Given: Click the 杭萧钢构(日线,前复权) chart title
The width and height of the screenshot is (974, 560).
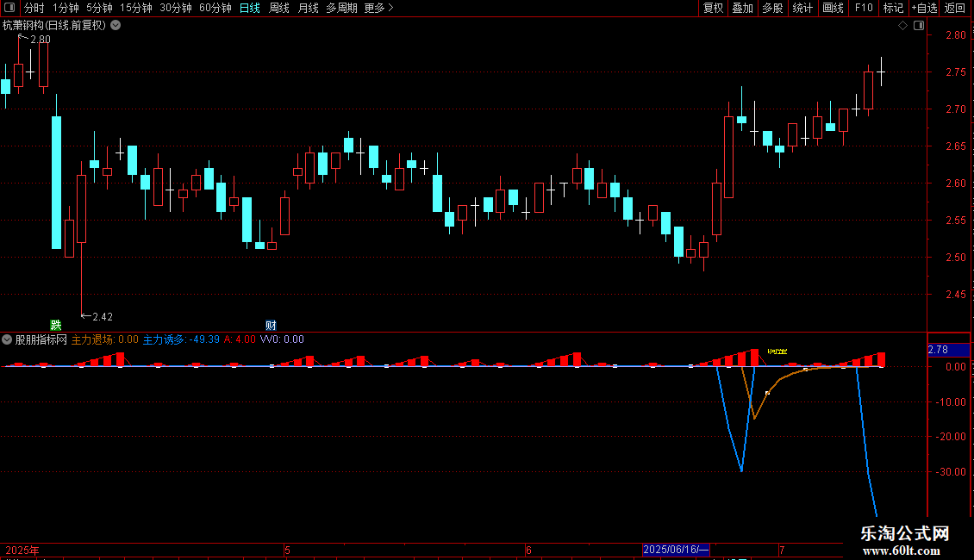Looking at the screenshot, I should [x=54, y=26].
